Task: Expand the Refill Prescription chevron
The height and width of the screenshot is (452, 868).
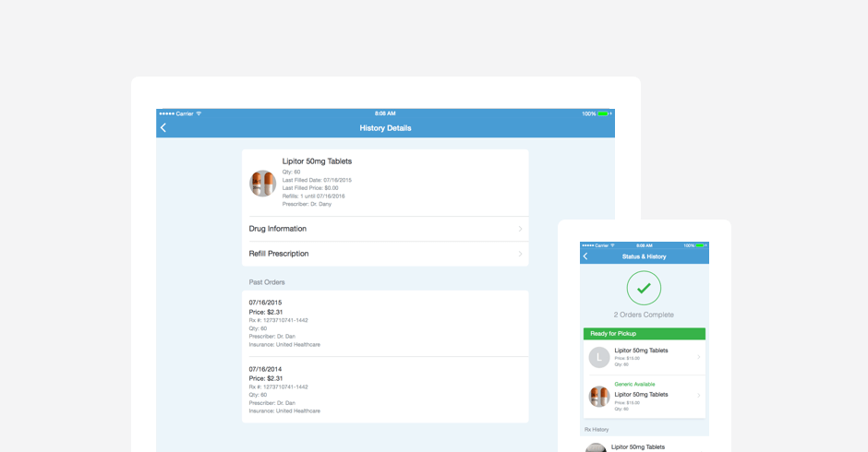Action: click(521, 254)
